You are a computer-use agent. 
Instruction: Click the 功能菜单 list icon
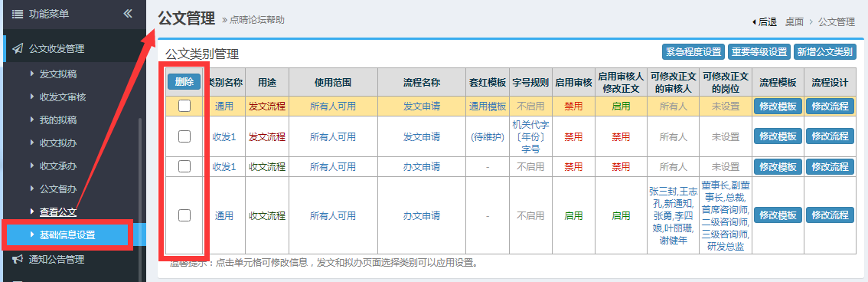17,14
